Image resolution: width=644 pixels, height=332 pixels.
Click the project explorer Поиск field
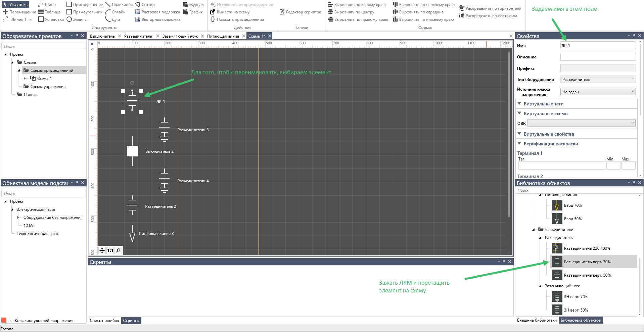coord(44,47)
